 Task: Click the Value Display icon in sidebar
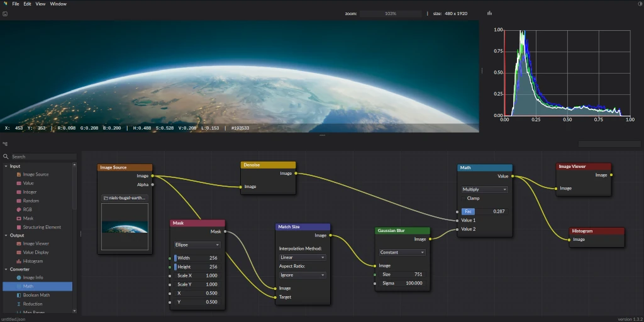19,252
